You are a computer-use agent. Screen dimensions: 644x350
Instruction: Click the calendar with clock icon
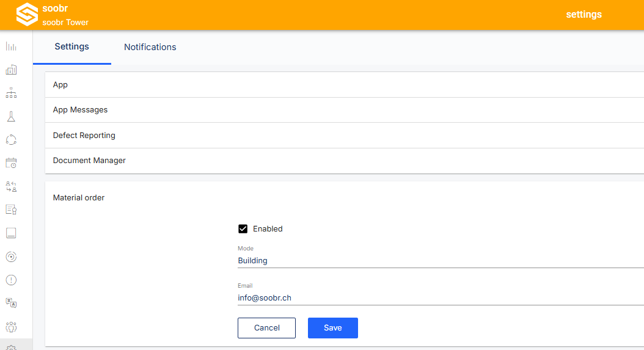11,163
